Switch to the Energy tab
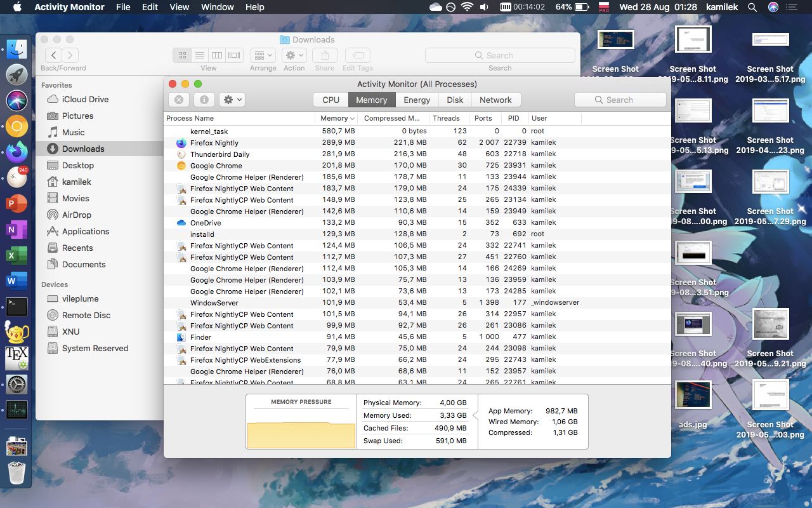 (417, 100)
